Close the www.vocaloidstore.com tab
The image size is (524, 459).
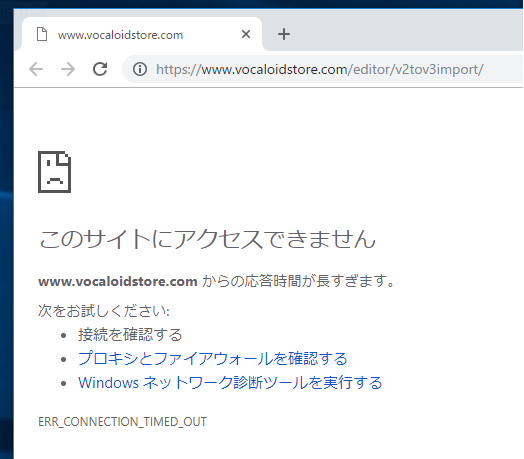click(x=246, y=34)
